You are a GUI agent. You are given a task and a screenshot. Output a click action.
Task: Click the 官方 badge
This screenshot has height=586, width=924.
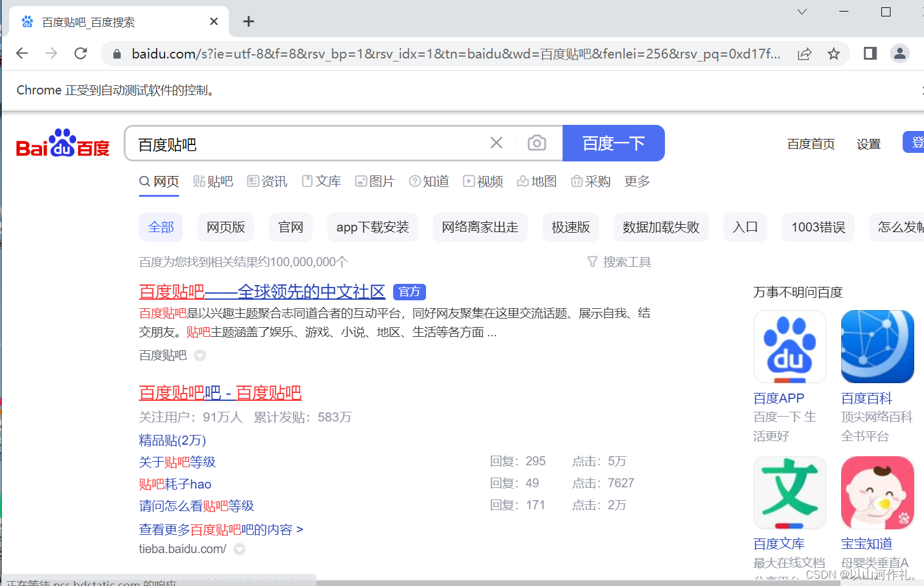[x=410, y=292]
